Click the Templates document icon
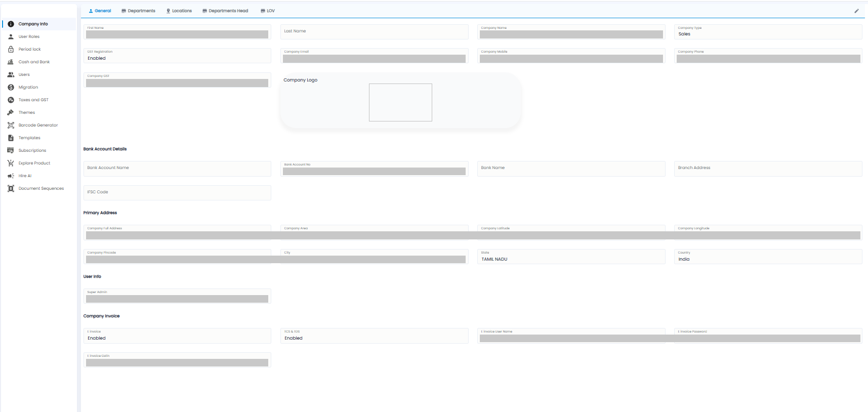 11,138
